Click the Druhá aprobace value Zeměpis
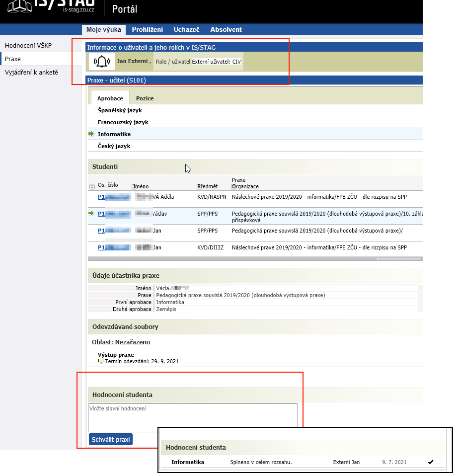 pos(166,309)
